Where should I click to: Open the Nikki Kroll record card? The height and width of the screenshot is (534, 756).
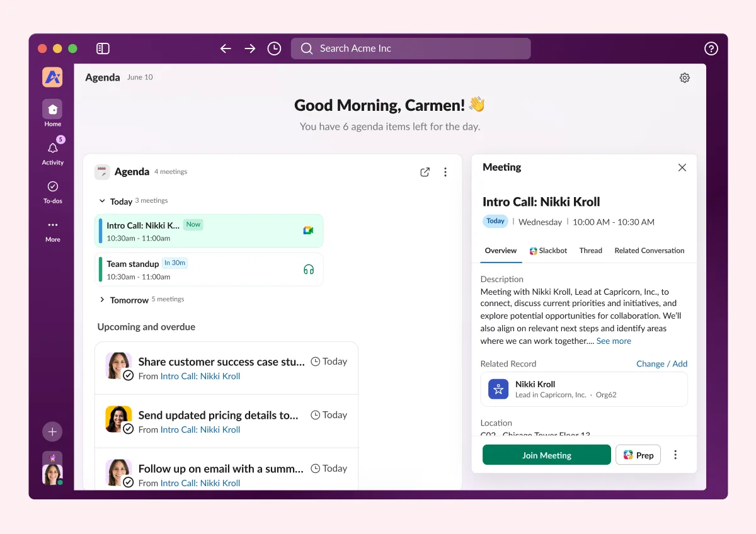pos(584,389)
